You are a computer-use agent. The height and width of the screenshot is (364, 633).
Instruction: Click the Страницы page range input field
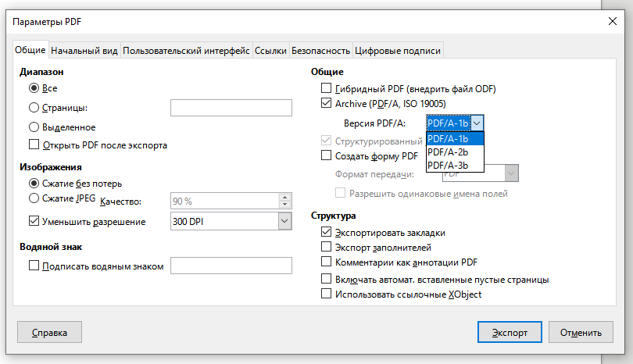coord(231,108)
